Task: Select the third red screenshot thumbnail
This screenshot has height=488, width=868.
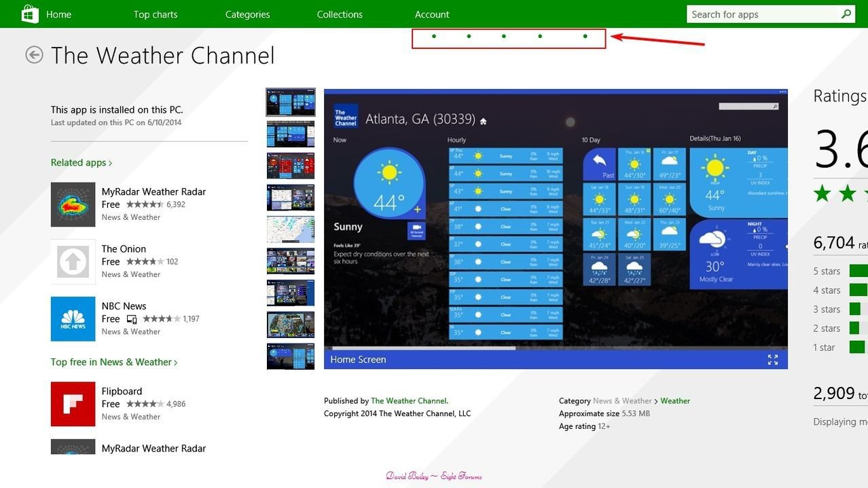Action: coord(291,166)
